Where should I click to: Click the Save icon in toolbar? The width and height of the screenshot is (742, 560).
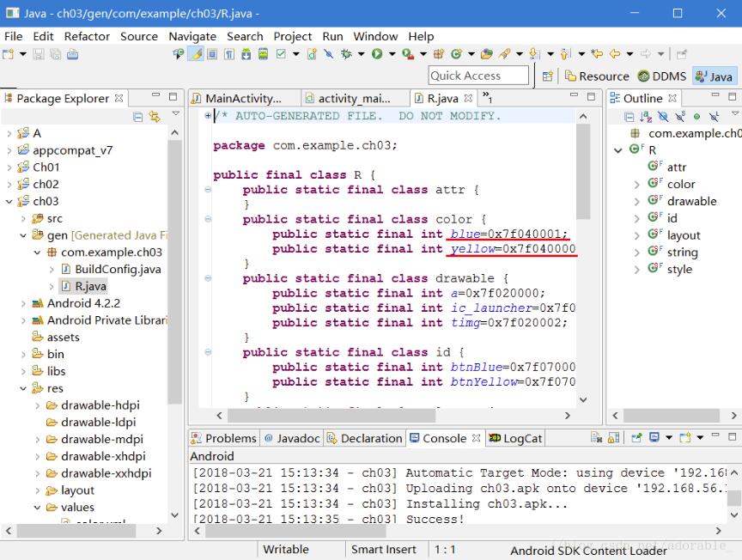(x=40, y=54)
